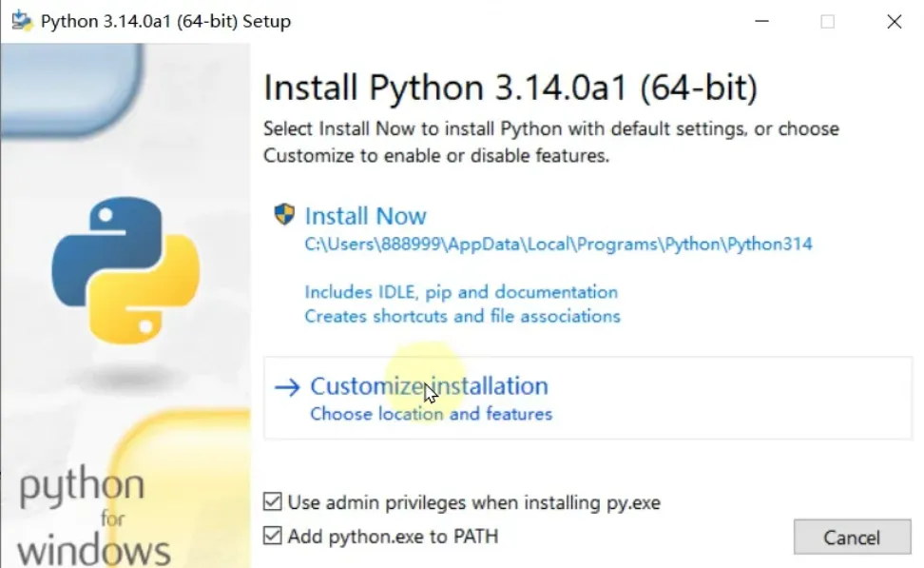The height and width of the screenshot is (568, 924).
Task: Click the Python setup icon in title bar
Action: click(21, 21)
